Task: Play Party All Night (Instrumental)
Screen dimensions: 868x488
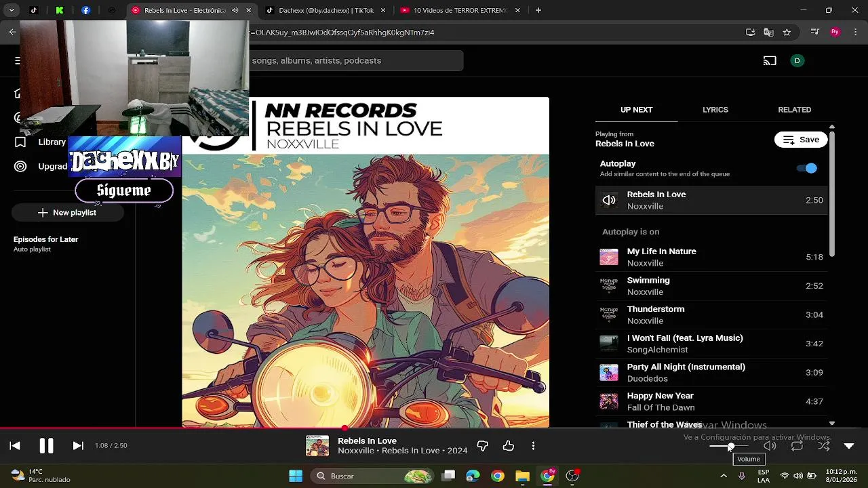Action: [x=711, y=372]
